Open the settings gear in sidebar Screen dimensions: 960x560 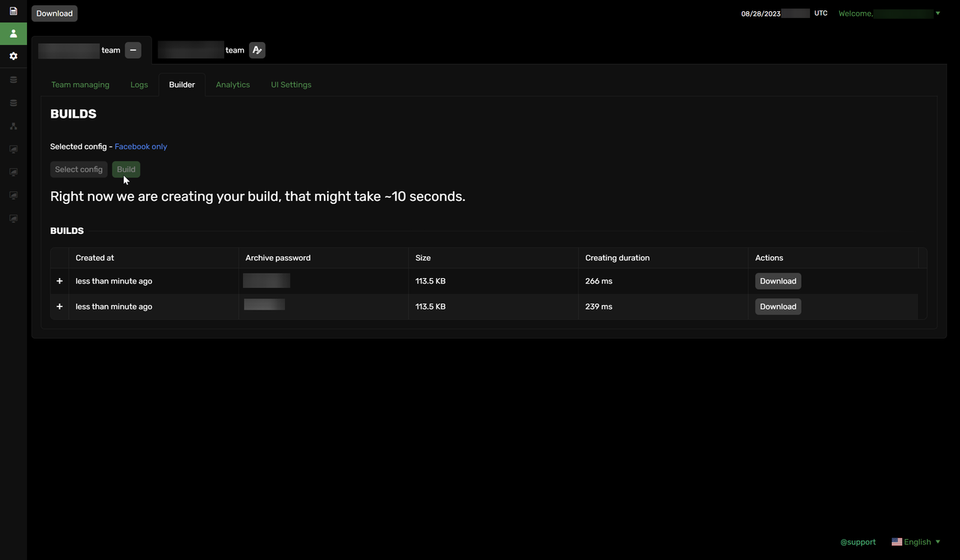click(x=13, y=56)
